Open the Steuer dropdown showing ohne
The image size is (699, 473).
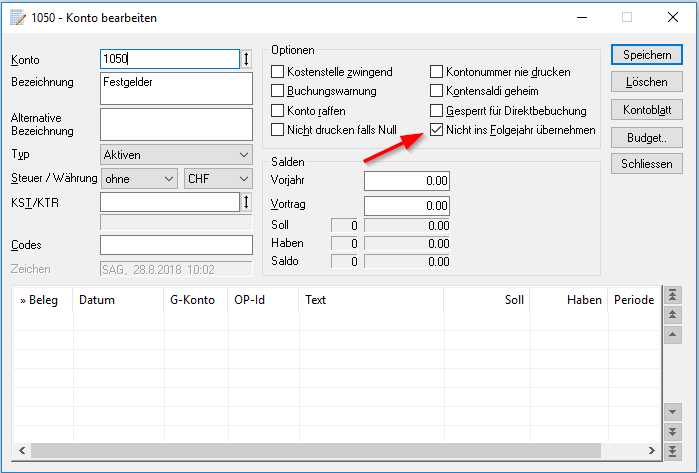139,179
